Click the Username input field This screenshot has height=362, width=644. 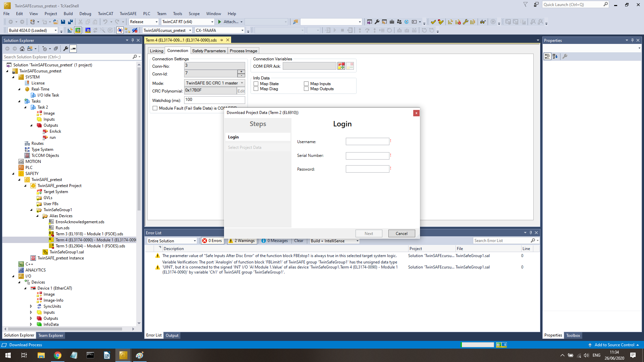[367, 142]
